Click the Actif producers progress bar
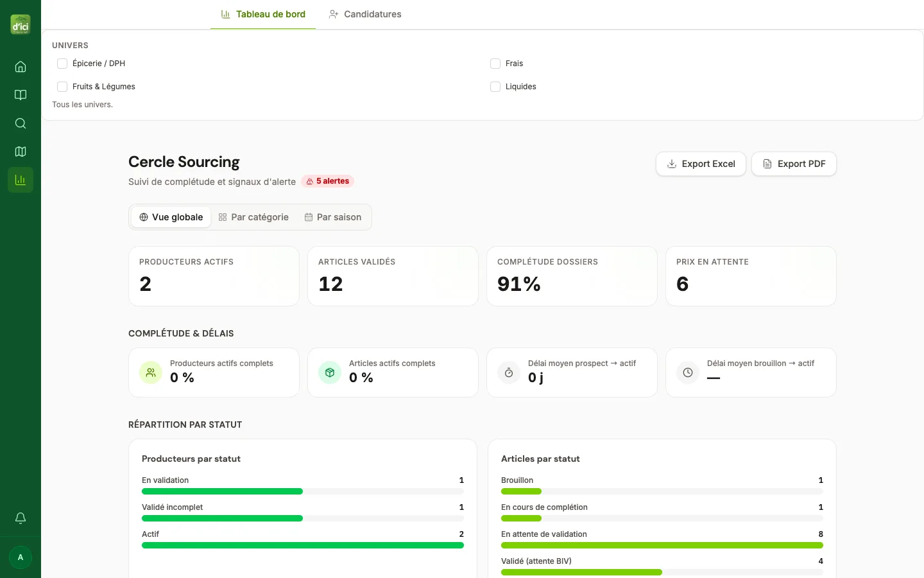The image size is (924, 578). pyautogui.click(x=303, y=545)
